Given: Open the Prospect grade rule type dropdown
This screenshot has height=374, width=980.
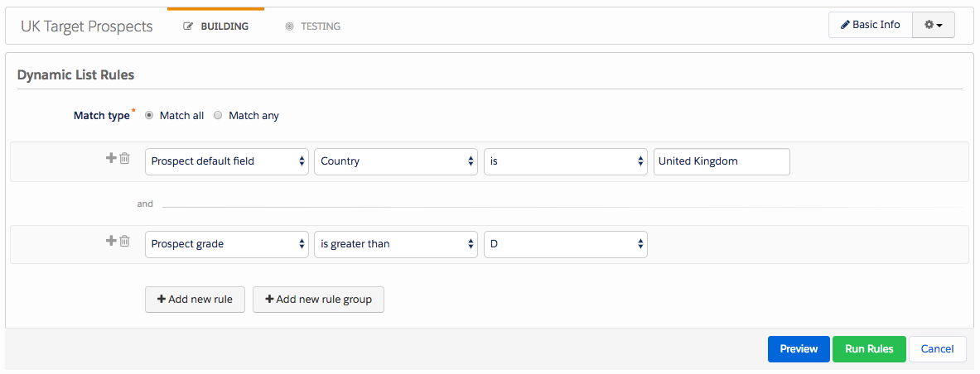Looking at the screenshot, I should click(x=227, y=244).
